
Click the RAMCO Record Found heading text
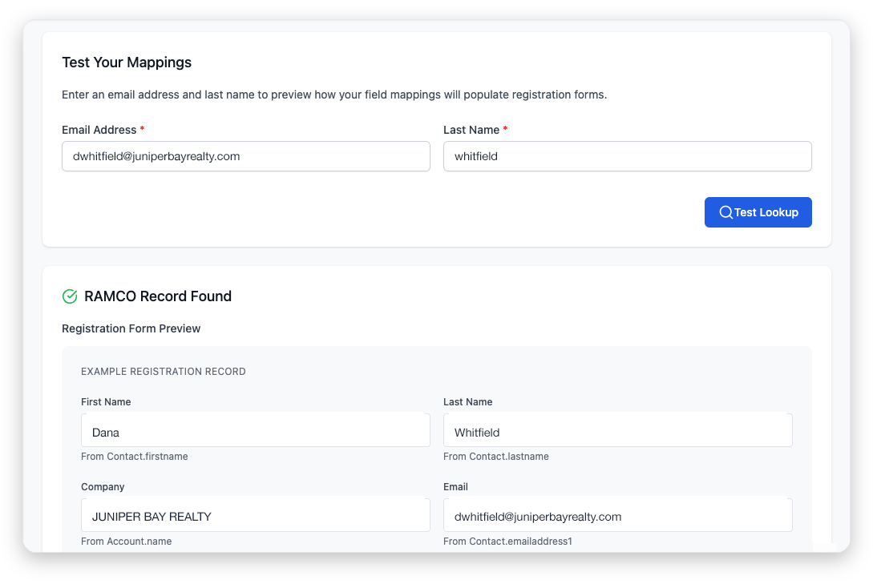(158, 296)
